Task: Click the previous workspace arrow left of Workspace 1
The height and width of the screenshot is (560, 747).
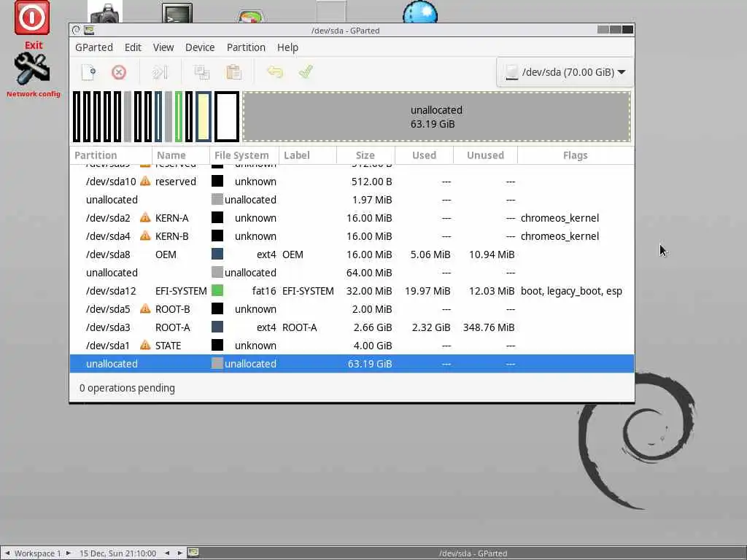Action: [7, 553]
